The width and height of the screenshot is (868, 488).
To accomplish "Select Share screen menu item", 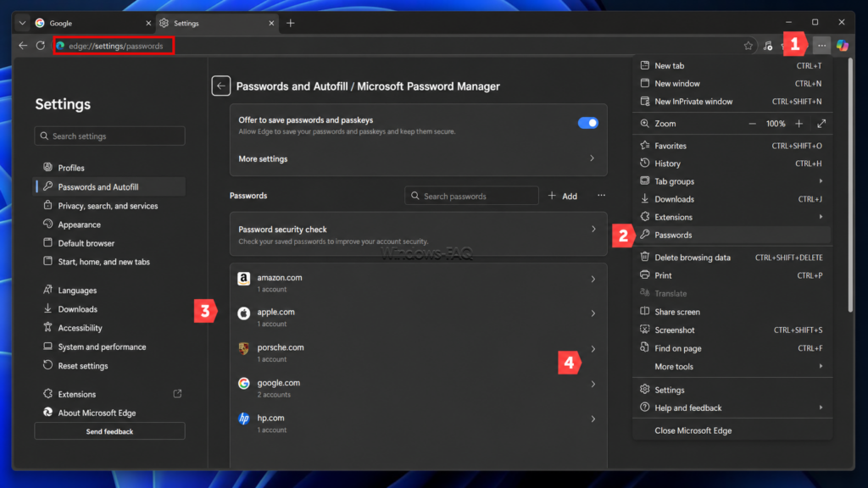I will tap(732, 312).
